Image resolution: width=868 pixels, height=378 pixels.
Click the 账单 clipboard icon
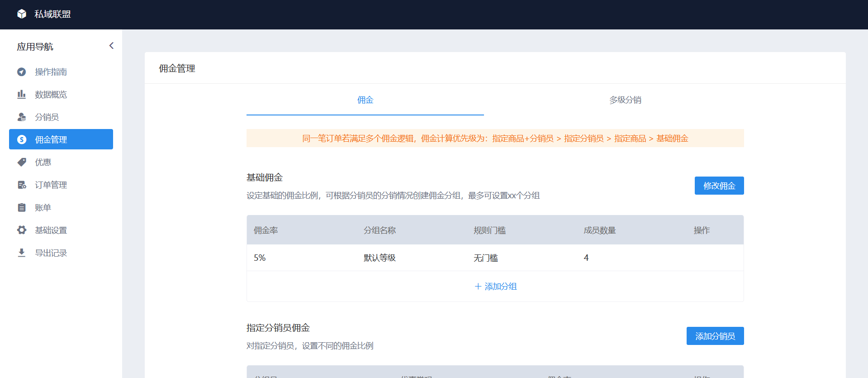tap(22, 207)
